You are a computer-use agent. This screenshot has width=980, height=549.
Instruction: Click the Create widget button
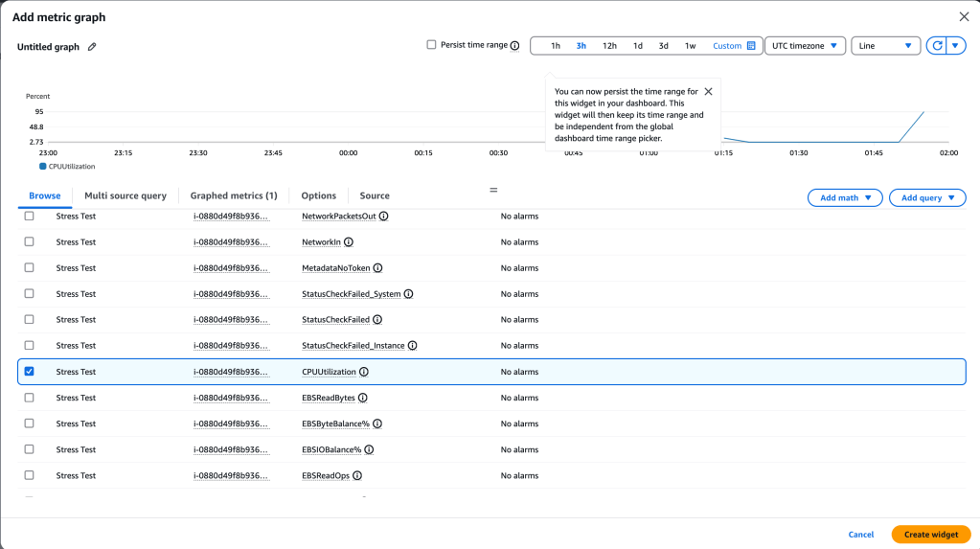pyautogui.click(x=930, y=535)
